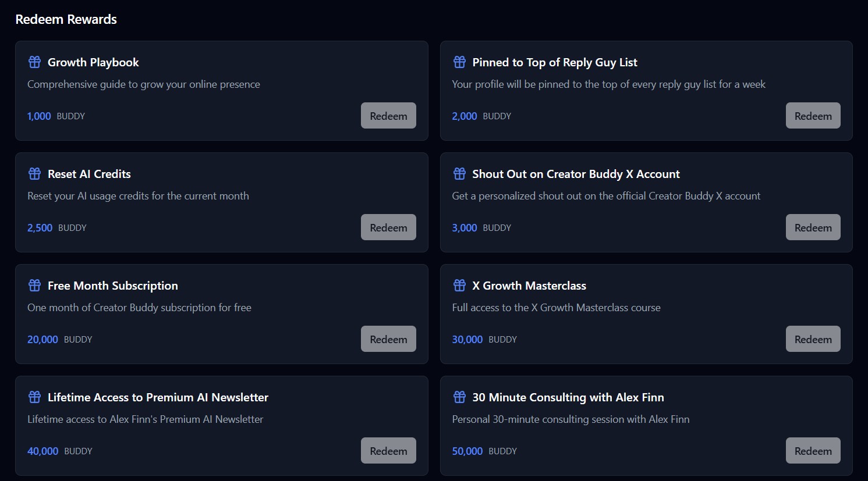Image resolution: width=868 pixels, height=481 pixels.
Task: Redeem the X Growth Masterclass
Action: (813, 339)
